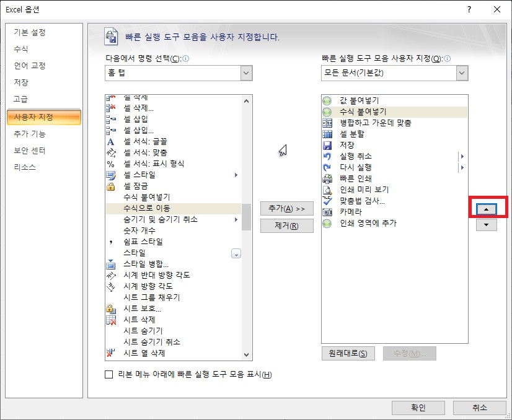
Task: Click the 셀 삭제... command icon
Action: 111,108
